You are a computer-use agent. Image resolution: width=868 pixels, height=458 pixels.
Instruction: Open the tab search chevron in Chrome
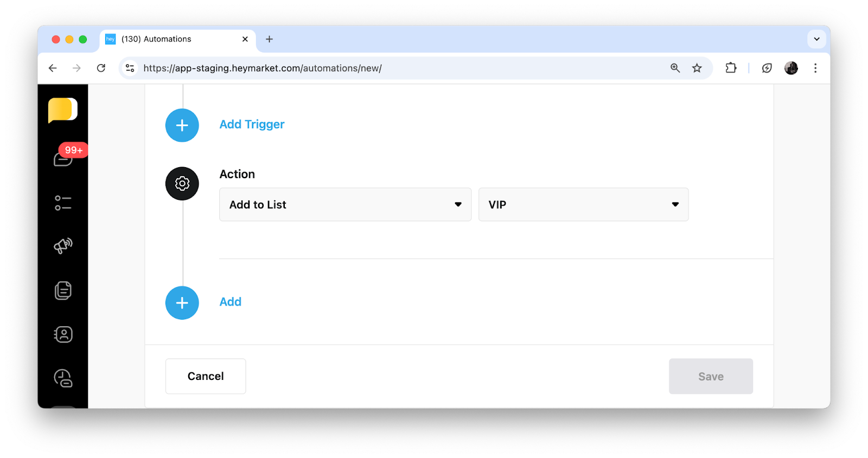pos(816,39)
